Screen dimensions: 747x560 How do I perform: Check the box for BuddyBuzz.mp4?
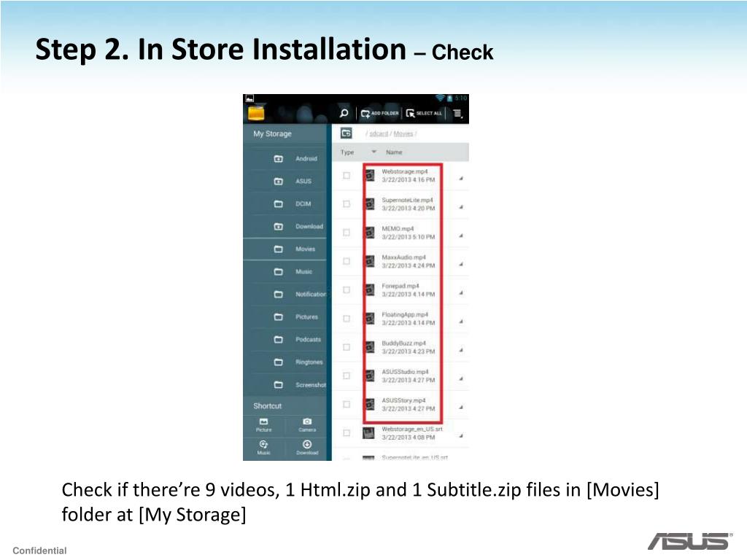pos(347,347)
